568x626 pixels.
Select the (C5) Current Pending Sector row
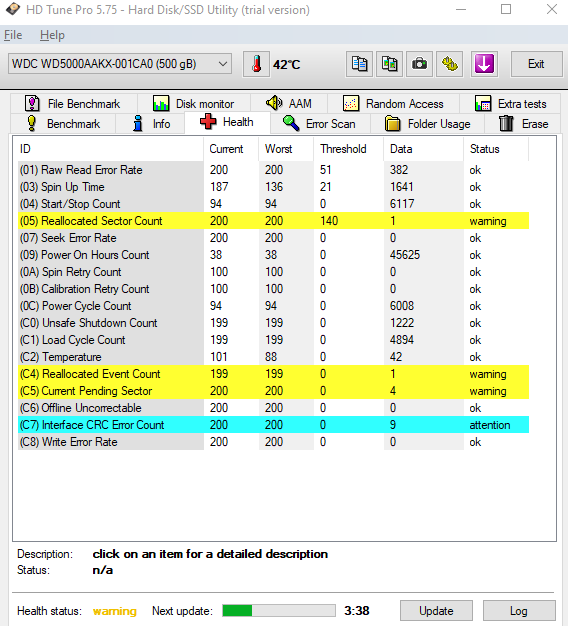(x=273, y=391)
